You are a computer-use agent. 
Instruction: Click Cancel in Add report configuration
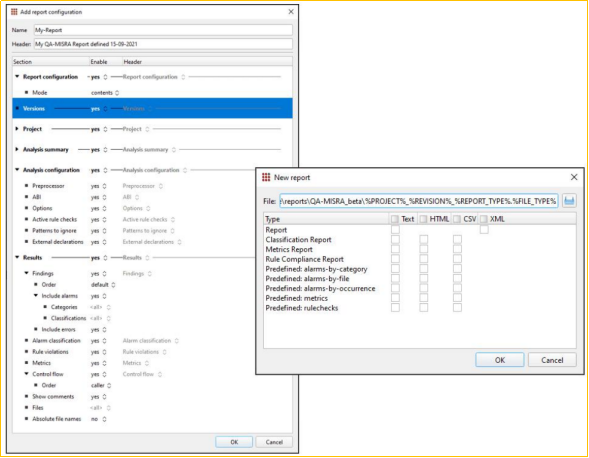pos(274,442)
